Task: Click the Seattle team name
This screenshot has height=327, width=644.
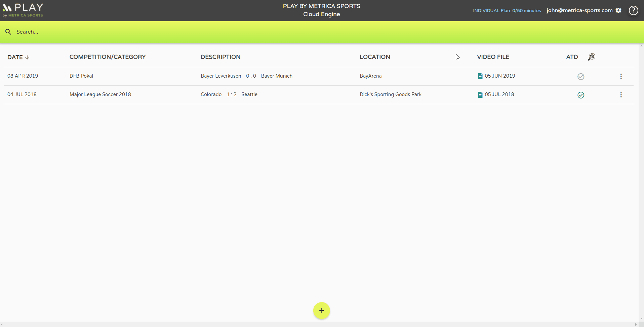Action: pos(249,94)
